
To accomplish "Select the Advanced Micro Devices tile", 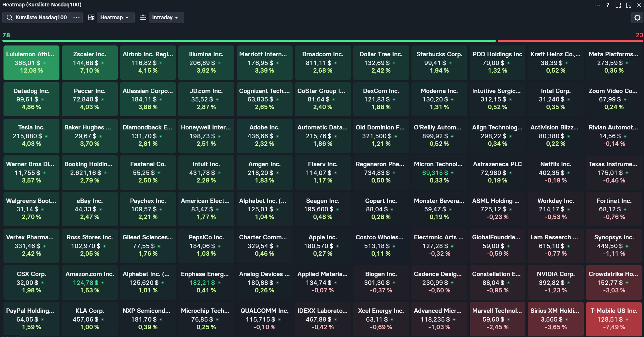I will click(x=439, y=319).
